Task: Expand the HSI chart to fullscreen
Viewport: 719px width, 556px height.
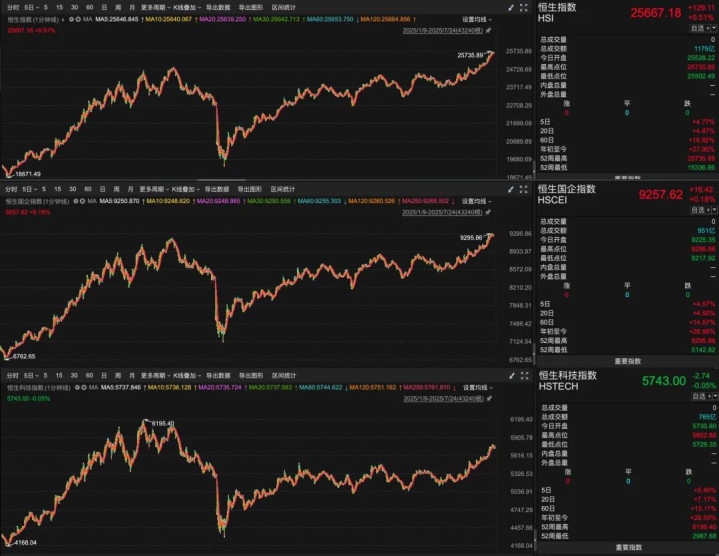Action: click(525, 8)
